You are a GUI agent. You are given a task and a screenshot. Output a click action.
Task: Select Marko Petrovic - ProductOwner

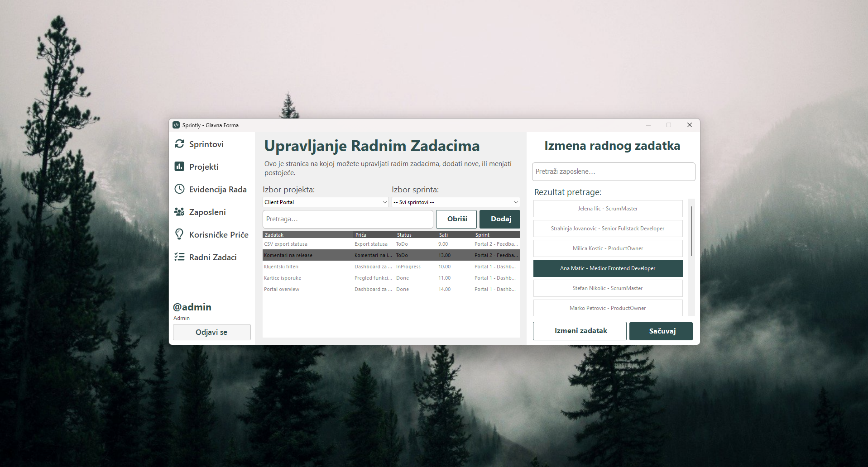pos(608,308)
